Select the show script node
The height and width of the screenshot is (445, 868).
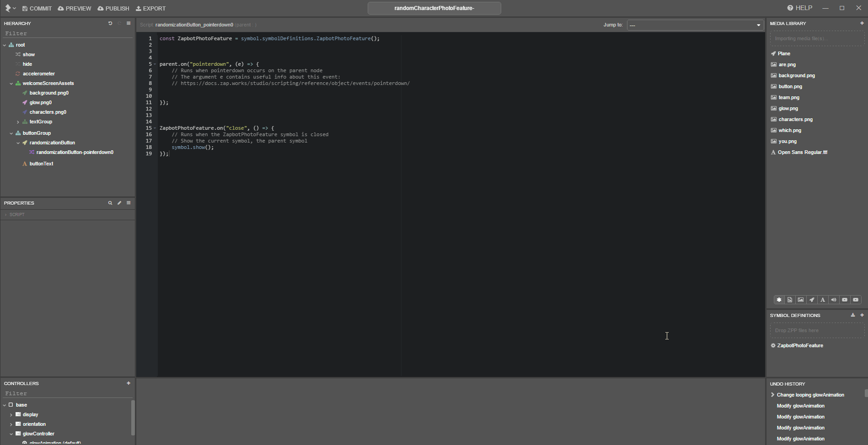pos(29,54)
